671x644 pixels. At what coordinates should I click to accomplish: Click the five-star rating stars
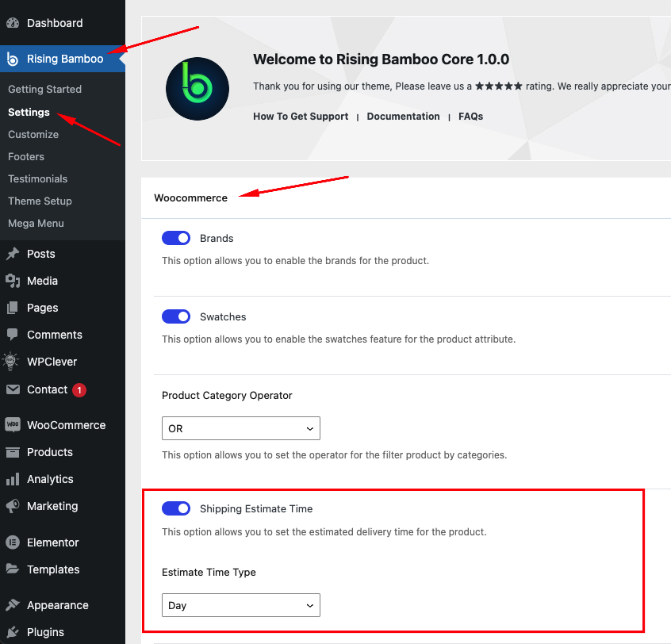[x=499, y=86]
